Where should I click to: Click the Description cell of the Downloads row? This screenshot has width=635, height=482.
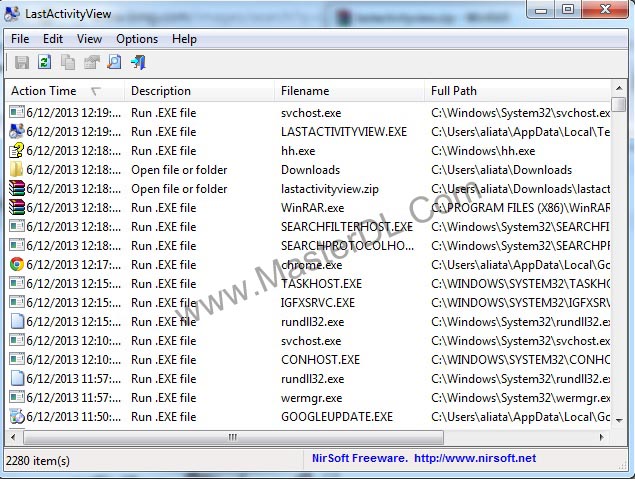click(179, 170)
